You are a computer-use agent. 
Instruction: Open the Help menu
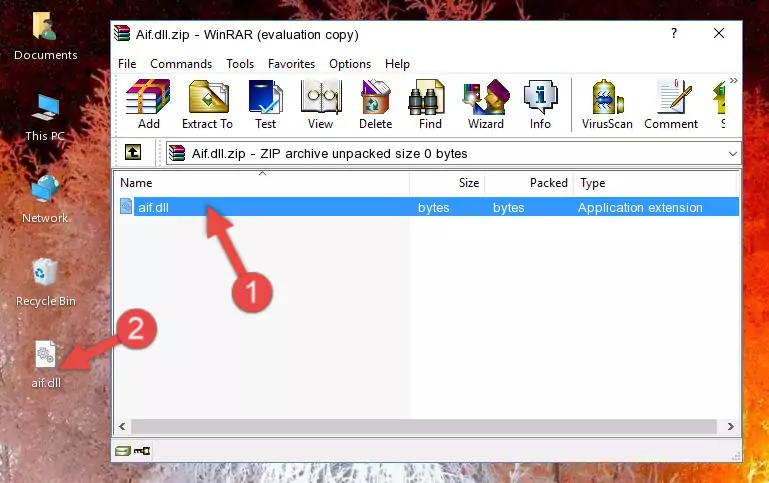[x=397, y=64]
